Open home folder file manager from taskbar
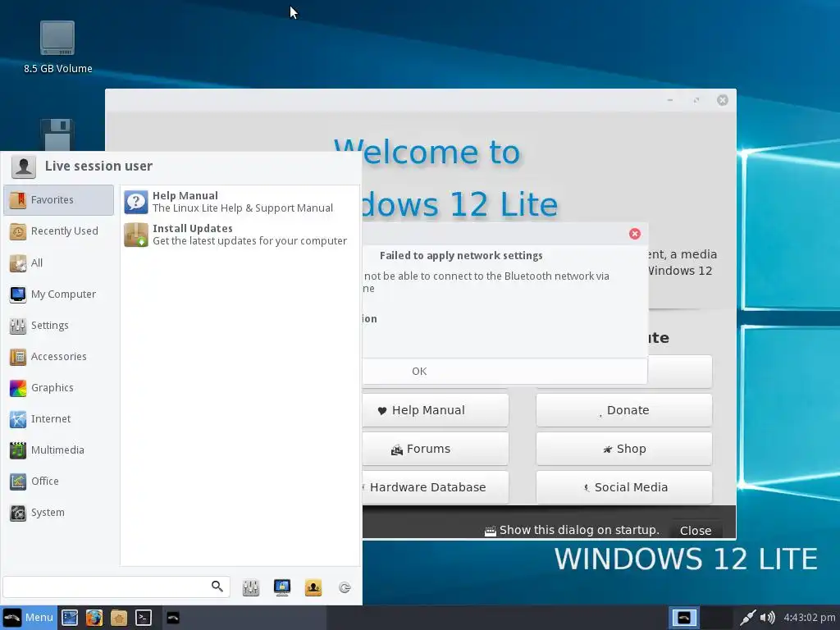Viewport: 840px width, 630px height. [119, 618]
